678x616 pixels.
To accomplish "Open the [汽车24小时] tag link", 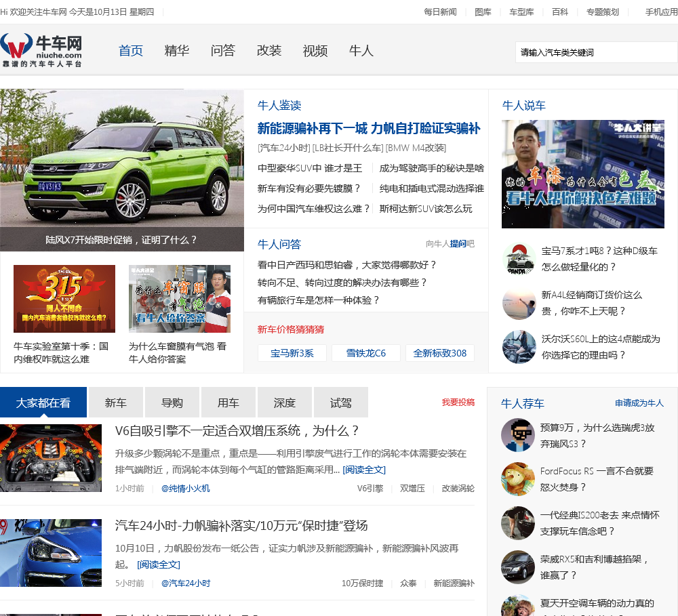I will (283, 148).
